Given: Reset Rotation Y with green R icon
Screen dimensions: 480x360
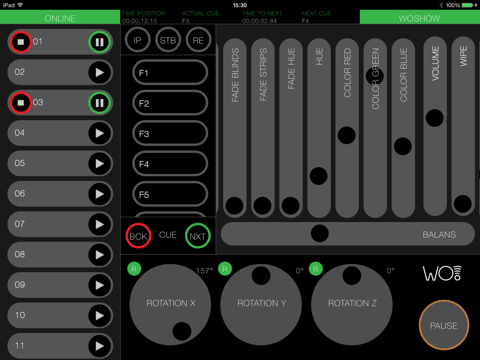Looking at the screenshot, I should pos(225,269).
